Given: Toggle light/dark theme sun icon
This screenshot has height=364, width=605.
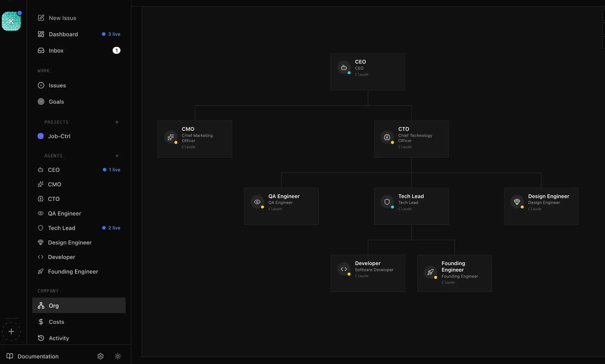Looking at the screenshot, I should point(118,356).
